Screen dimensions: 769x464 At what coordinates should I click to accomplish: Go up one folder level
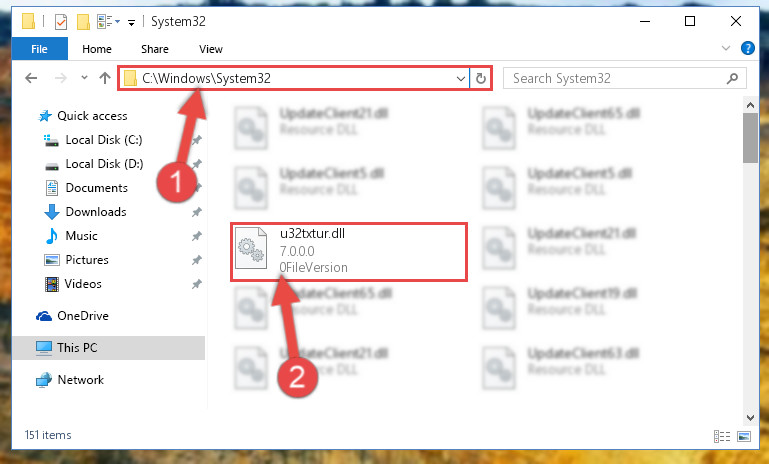pyautogui.click(x=104, y=78)
